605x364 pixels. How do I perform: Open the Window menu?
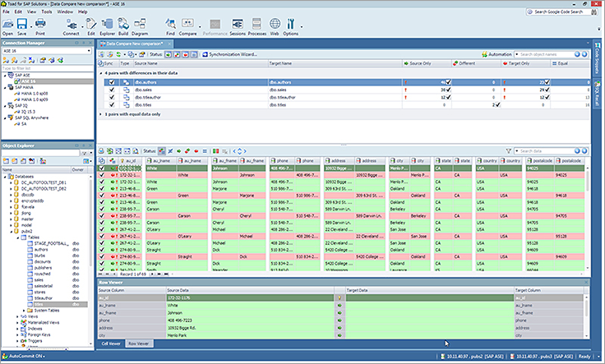coord(65,12)
